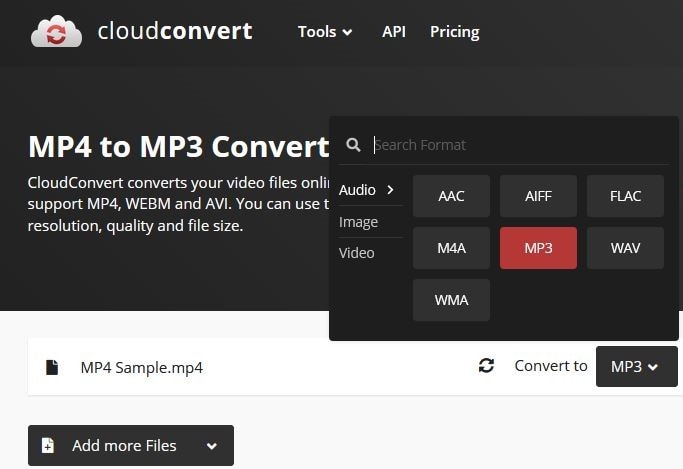Choose the WAV format button
The image size is (683, 469).
626,248
